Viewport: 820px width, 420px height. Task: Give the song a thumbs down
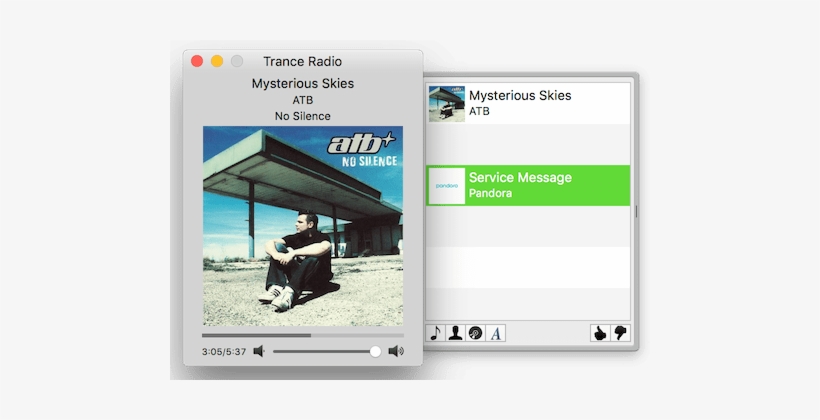[x=620, y=333]
